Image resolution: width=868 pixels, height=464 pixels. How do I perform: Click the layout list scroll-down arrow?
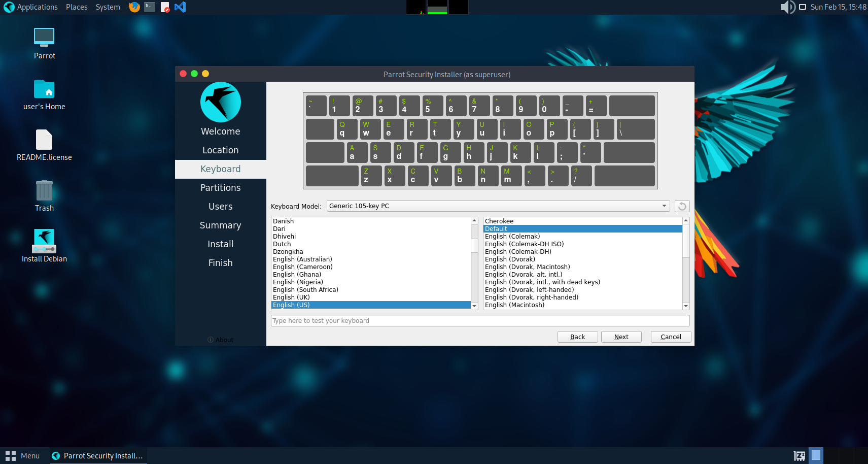[474, 306]
